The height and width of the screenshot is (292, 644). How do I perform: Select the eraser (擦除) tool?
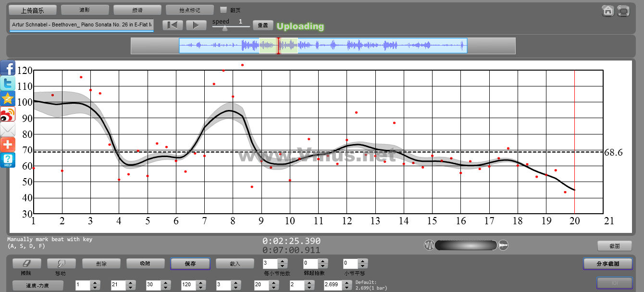(x=26, y=264)
